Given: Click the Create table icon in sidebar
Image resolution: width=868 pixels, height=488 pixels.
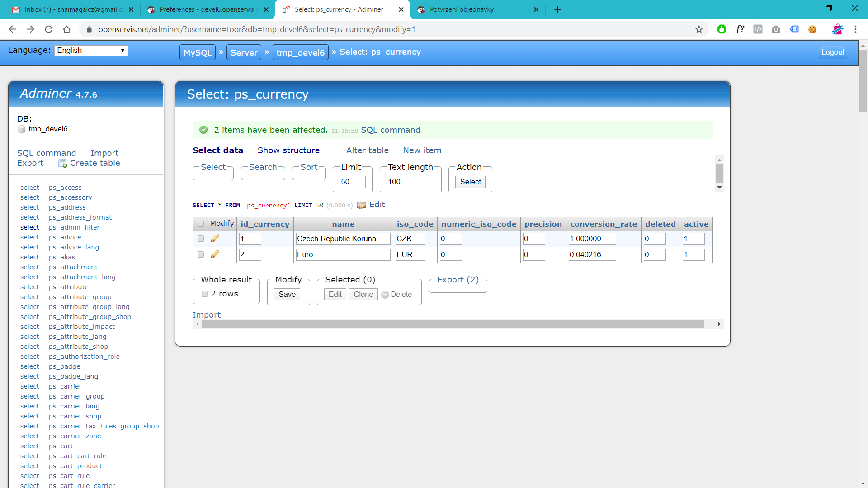Looking at the screenshot, I should pyautogui.click(x=62, y=163).
